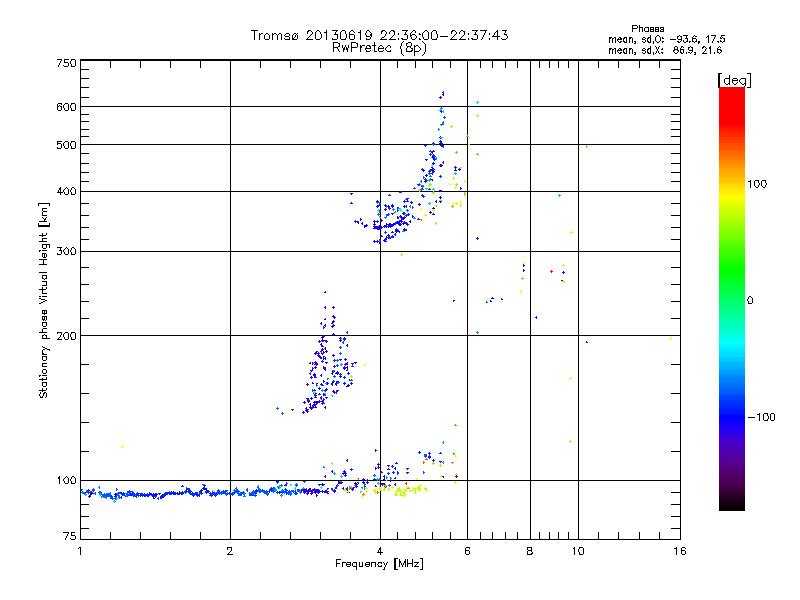Pick the blue colorbar region near -100
This screenshot has width=800, height=600.
click(x=732, y=416)
